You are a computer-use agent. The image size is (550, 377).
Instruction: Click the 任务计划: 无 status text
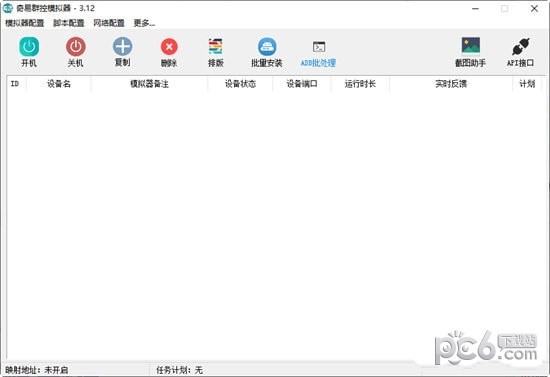[x=180, y=370]
